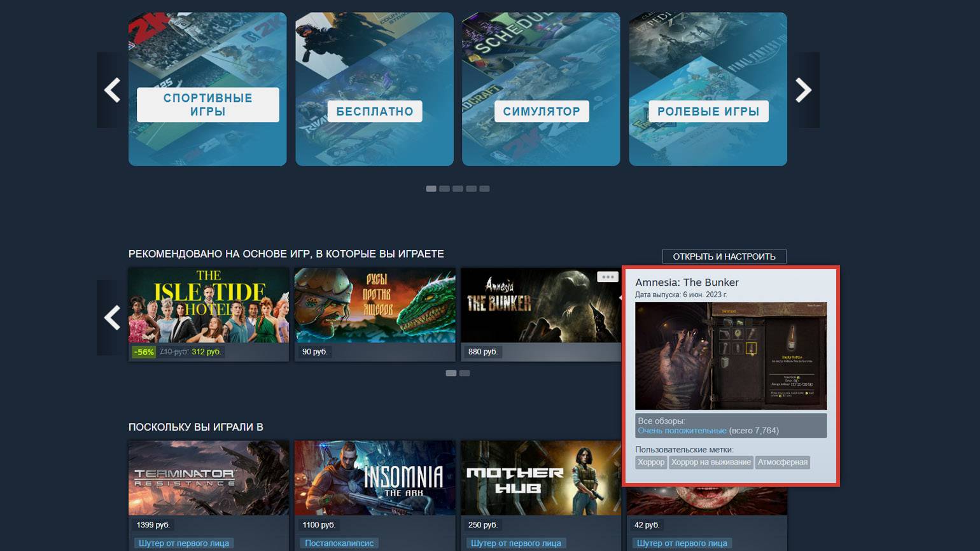This screenshot has height=551, width=980.
Task: Open the Бесплатно category
Action: tap(374, 89)
